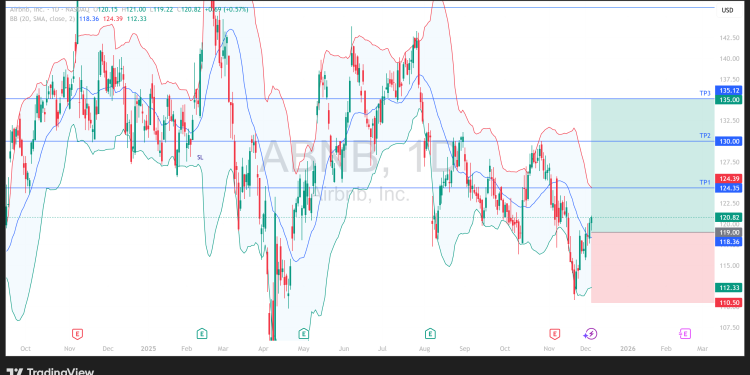Click the 118.36 blue price label on the axis
Viewport: 750px width, 375px height.
(x=728, y=242)
